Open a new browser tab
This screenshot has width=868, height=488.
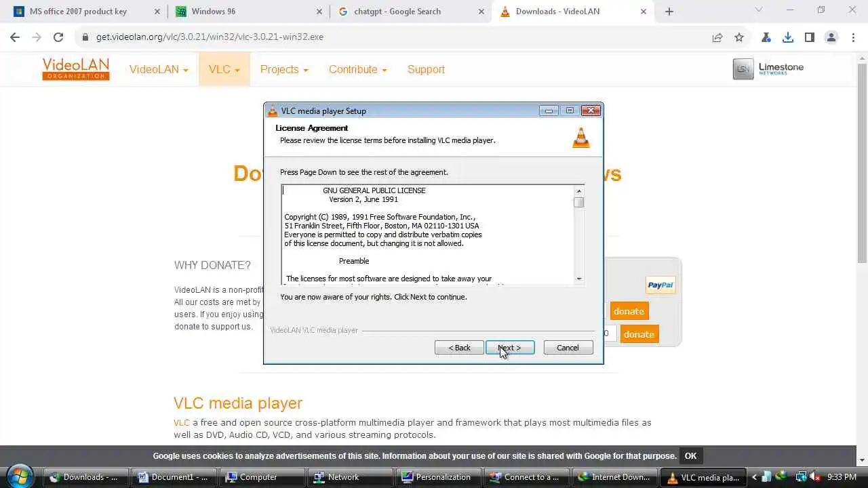click(x=669, y=12)
